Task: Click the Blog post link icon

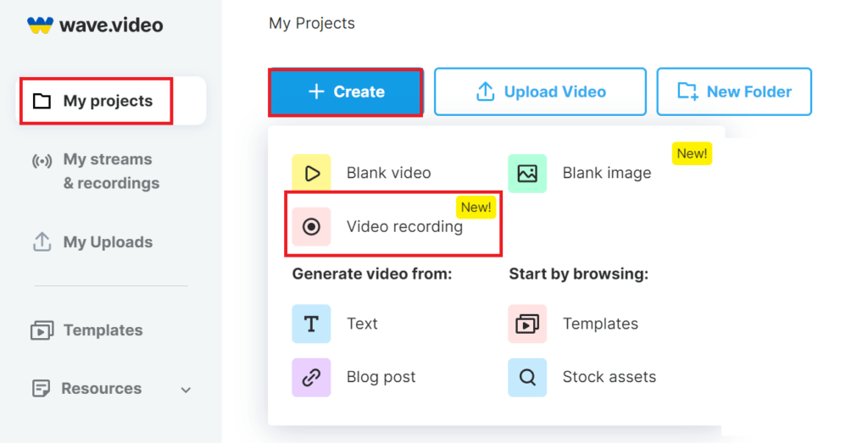Action: pos(312,377)
